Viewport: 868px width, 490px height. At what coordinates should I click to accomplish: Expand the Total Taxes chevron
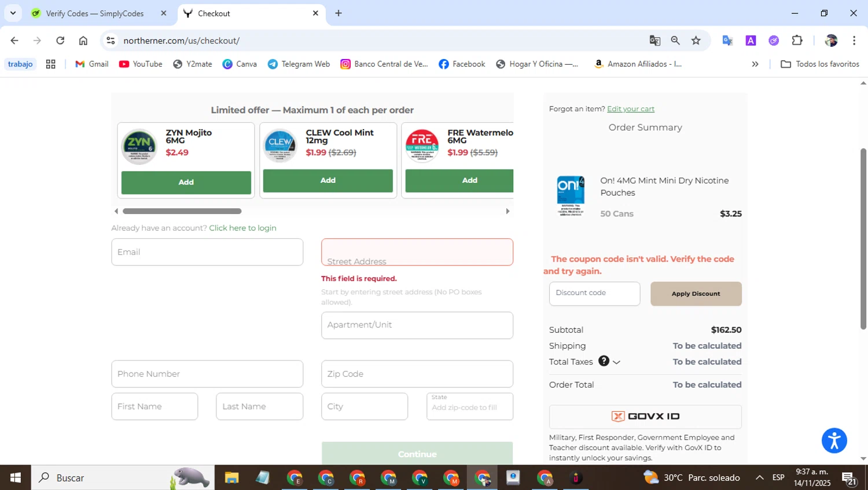(617, 362)
